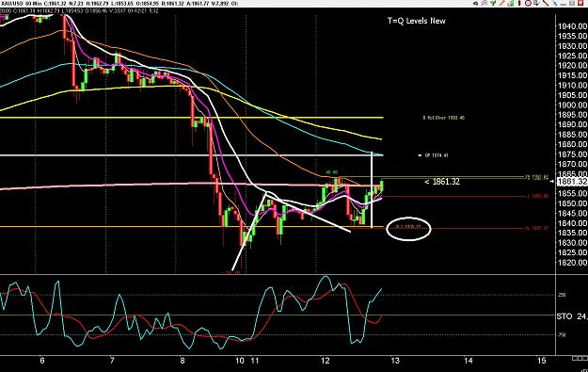Click the pink crossed-lines icon in the chart toolbar
This screenshot has height=372, width=588.
point(485,4)
